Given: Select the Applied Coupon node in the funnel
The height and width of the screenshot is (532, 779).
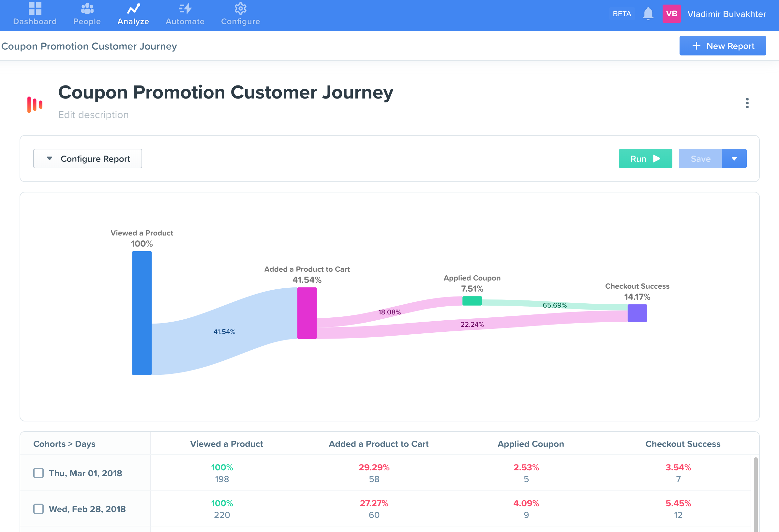Looking at the screenshot, I should point(472,301).
